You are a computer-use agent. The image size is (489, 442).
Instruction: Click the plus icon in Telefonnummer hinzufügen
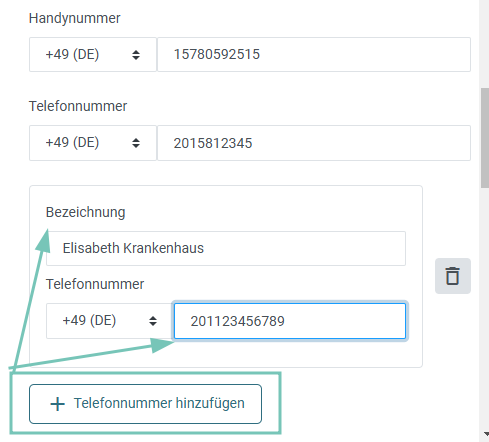57,404
